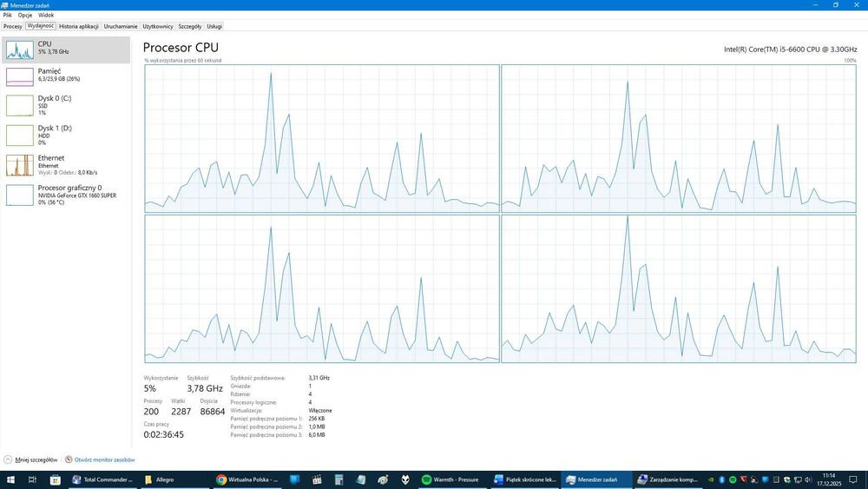The width and height of the screenshot is (868, 489).
Task: Click the 86864 handles count
Action: 213,412
